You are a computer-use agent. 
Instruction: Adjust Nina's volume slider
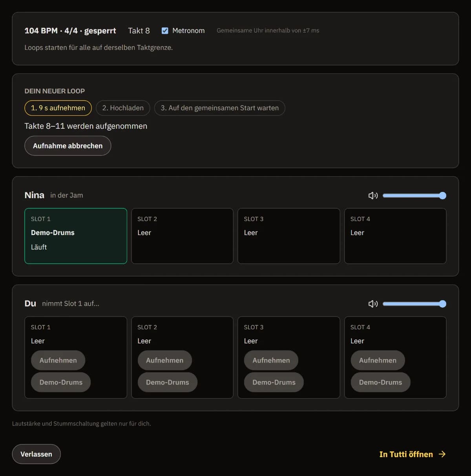click(414, 195)
